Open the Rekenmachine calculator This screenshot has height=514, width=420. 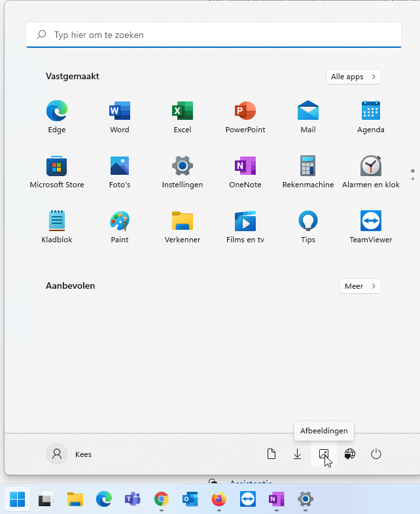[308, 172]
